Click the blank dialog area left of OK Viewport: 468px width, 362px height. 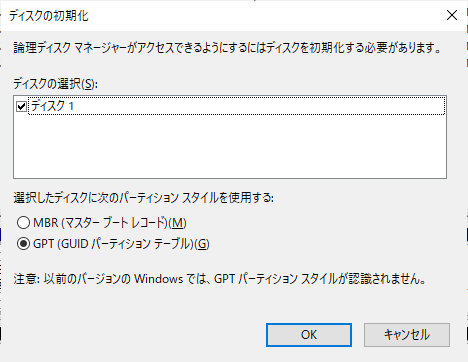click(x=133, y=335)
